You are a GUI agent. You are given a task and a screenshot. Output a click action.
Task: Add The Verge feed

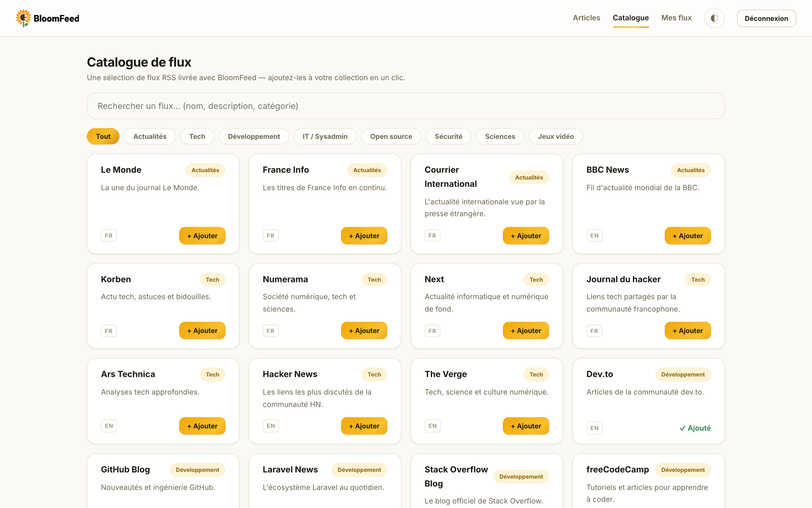coord(526,426)
